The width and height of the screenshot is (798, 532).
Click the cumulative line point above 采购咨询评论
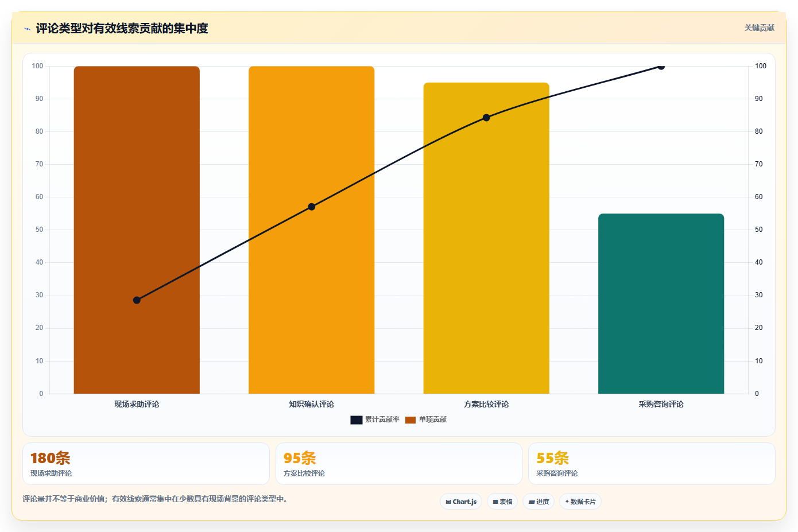click(661, 67)
